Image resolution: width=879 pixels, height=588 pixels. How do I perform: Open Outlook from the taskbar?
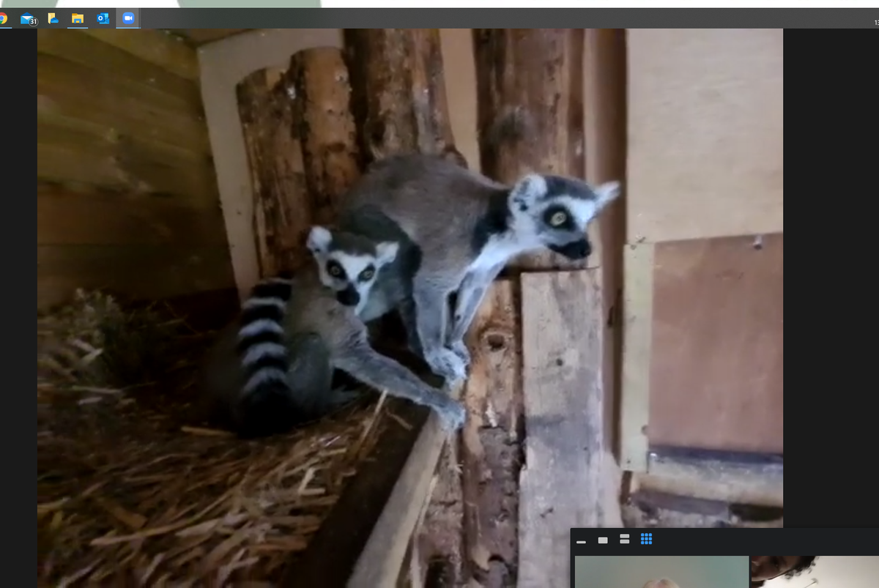click(x=103, y=18)
